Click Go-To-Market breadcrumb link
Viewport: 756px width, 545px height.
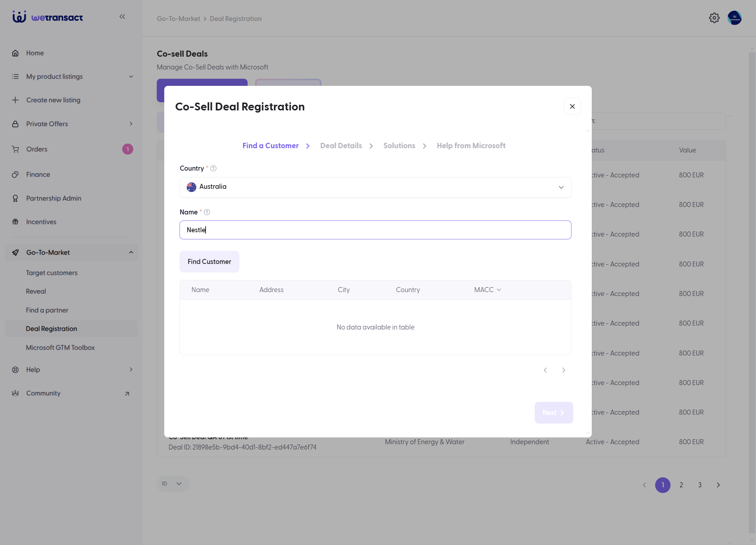(178, 19)
